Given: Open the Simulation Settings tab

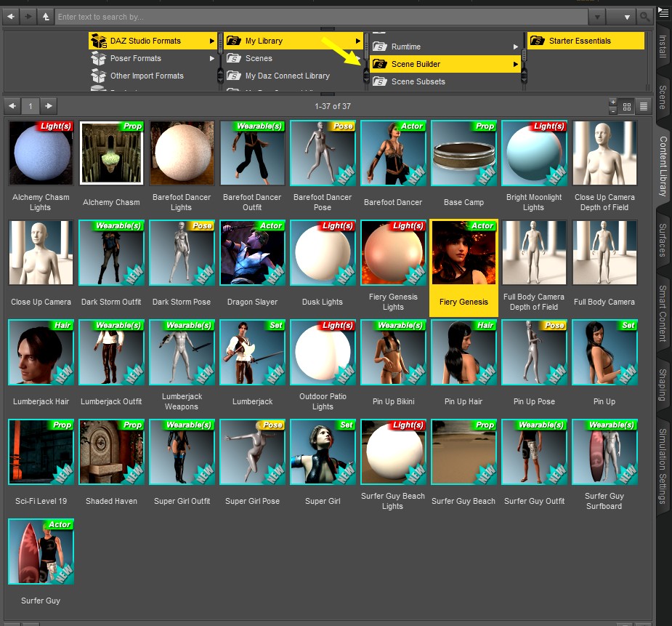Looking at the screenshot, I should pos(663,466).
